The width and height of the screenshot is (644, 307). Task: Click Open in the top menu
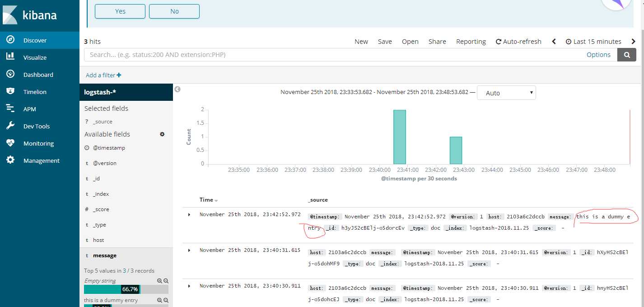pos(410,42)
